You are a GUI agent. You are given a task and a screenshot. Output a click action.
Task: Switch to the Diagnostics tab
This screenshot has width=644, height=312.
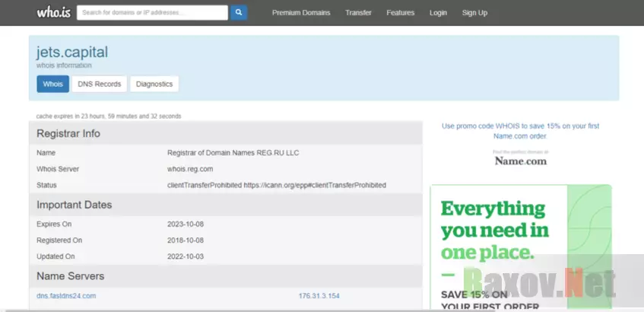[154, 84]
